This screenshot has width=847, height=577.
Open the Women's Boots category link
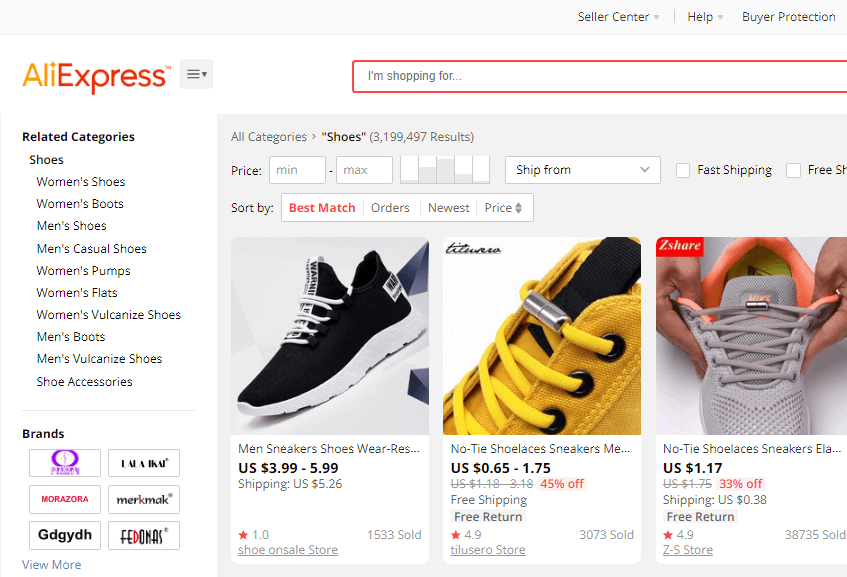tap(80, 204)
